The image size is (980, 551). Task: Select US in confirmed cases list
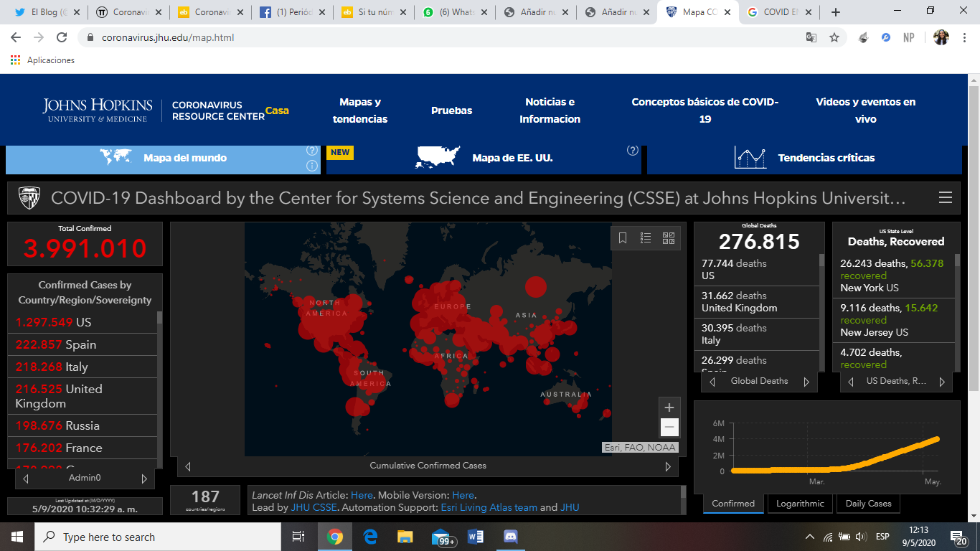[x=83, y=322]
